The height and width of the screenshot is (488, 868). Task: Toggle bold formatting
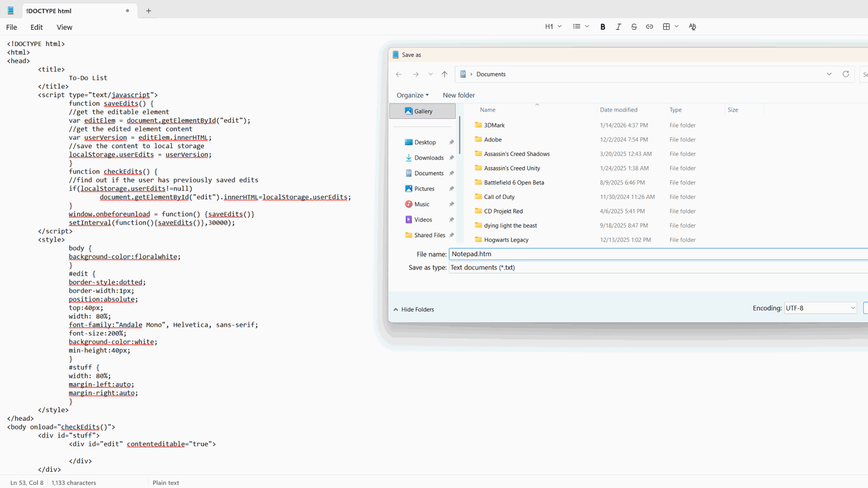pyautogui.click(x=603, y=26)
